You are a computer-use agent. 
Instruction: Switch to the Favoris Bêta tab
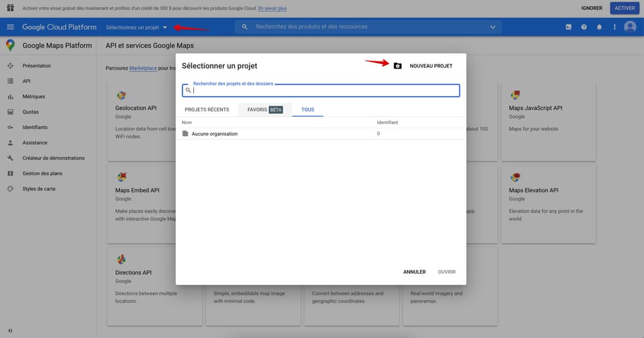click(x=265, y=110)
